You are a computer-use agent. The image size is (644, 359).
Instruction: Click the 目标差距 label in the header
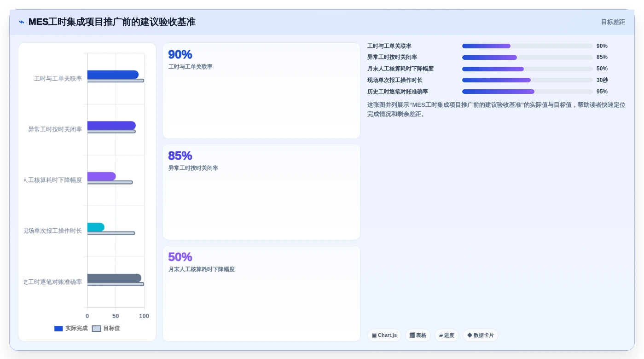(613, 22)
